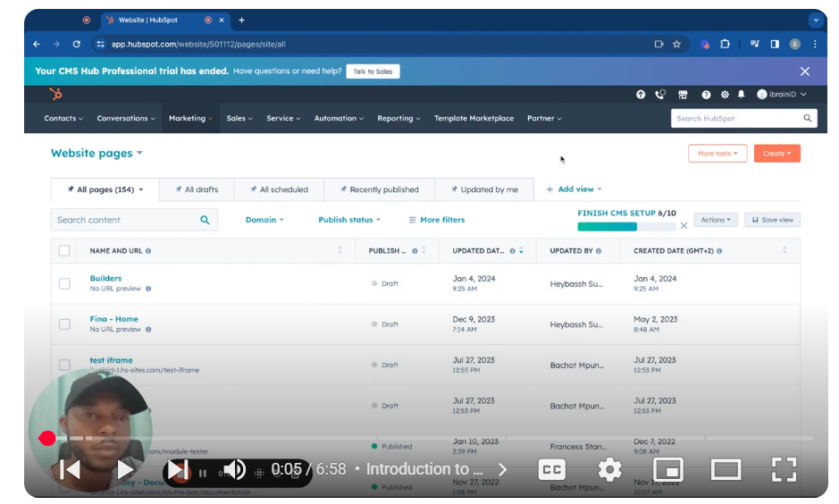Click info icon beside Builders URL preview

coord(148,289)
